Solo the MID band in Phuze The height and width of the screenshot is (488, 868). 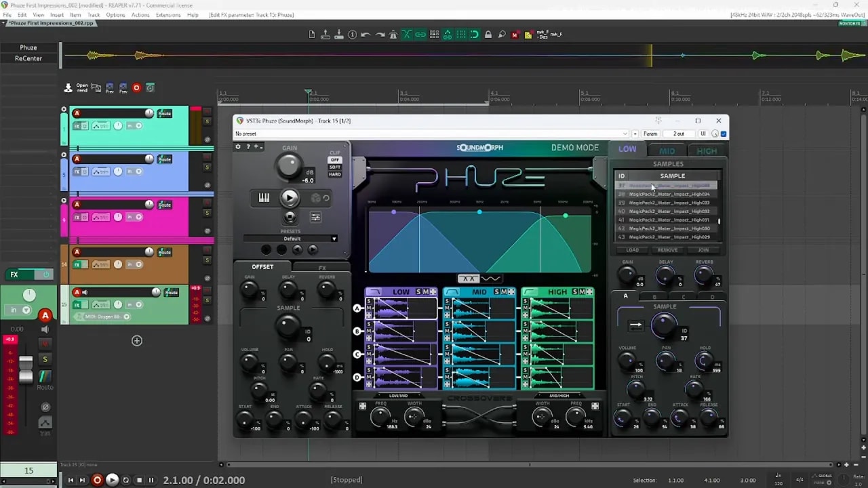496,291
